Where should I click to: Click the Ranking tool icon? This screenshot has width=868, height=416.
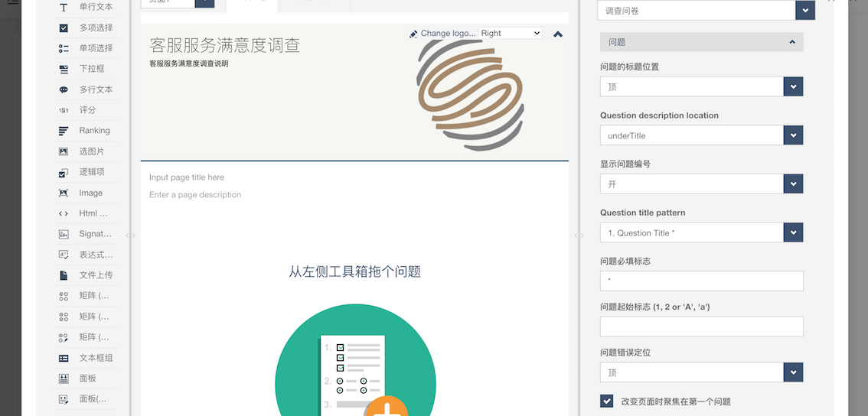64,131
